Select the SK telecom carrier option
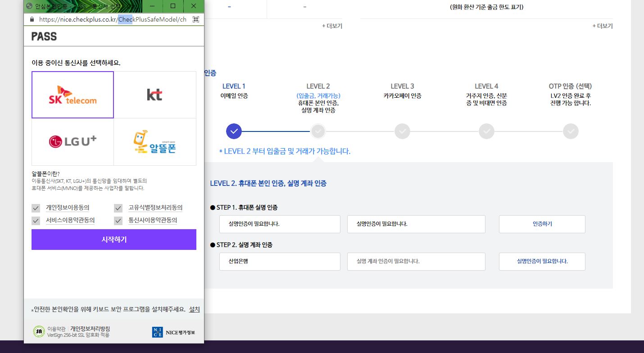 (73, 95)
